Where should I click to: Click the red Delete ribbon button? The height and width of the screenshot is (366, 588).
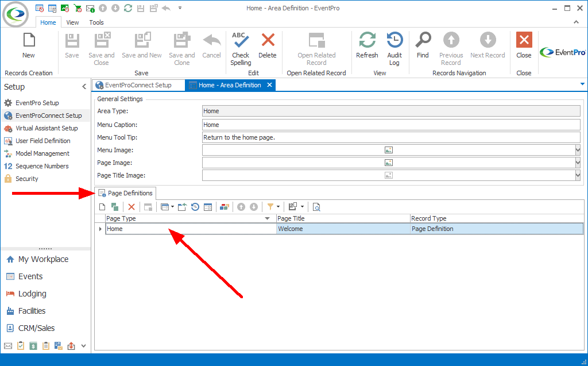coord(268,46)
